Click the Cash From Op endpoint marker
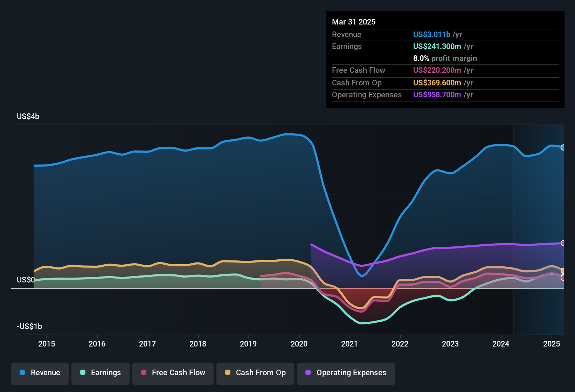575x392 pixels. 563,270
